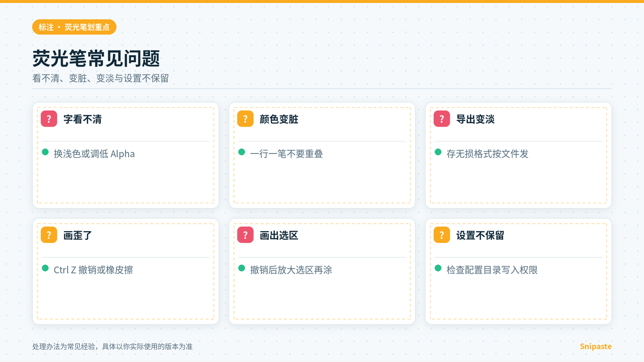The width and height of the screenshot is (644, 362).
Task: Click the green bullet before 撤销后放大选区再涂
Action: coord(242,268)
